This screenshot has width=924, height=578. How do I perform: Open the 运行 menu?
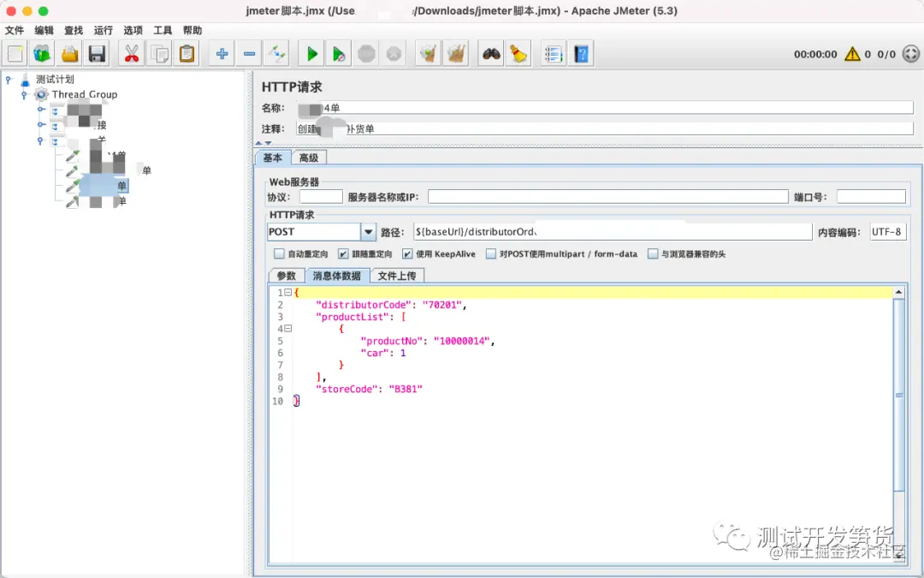click(104, 30)
